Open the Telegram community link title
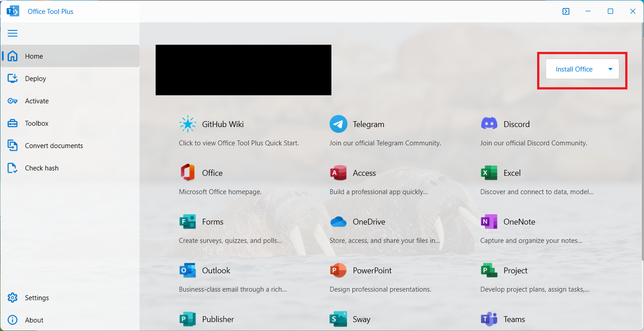The image size is (644, 331). click(x=369, y=124)
